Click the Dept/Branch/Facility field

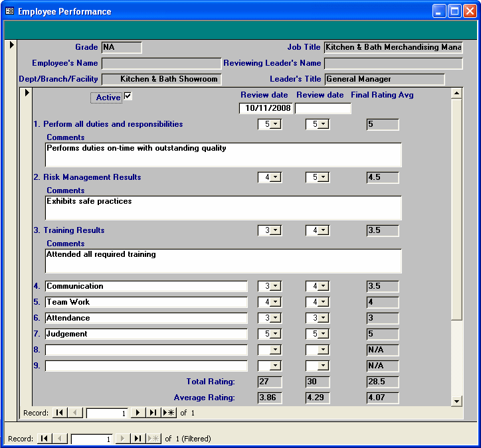tap(161, 80)
